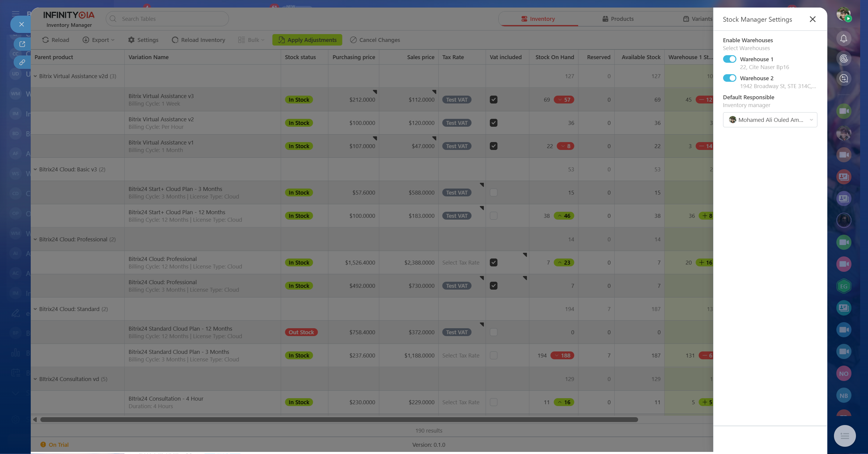Switch to the Products tab

[618, 19]
